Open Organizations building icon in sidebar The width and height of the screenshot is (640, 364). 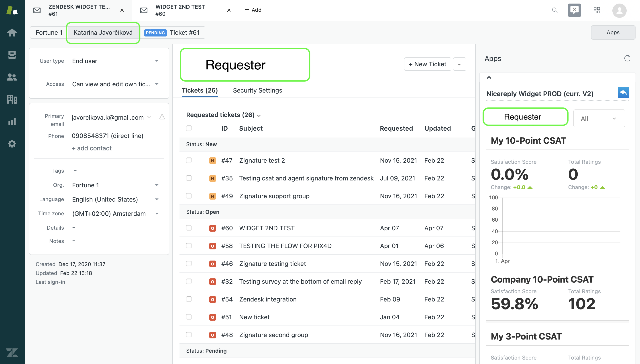pos(12,99)
